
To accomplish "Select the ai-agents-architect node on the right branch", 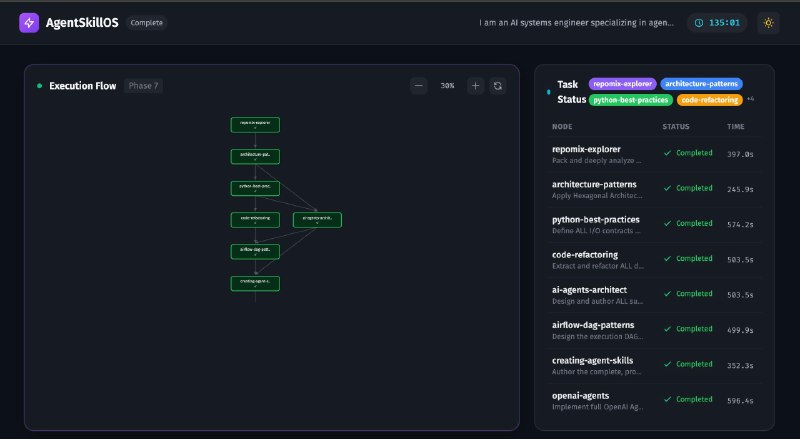I will (318, 219).
